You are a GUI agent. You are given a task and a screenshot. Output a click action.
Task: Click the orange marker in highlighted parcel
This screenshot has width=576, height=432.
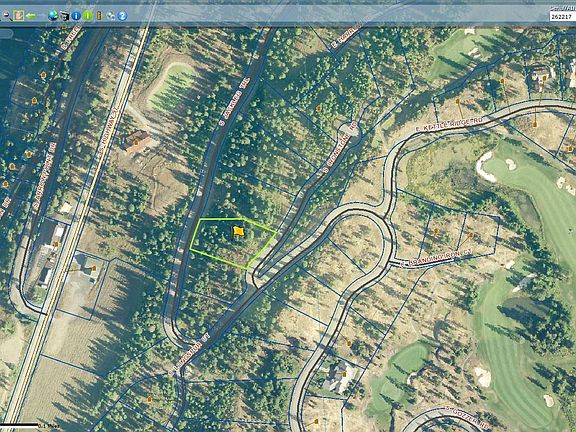(238, 231)
